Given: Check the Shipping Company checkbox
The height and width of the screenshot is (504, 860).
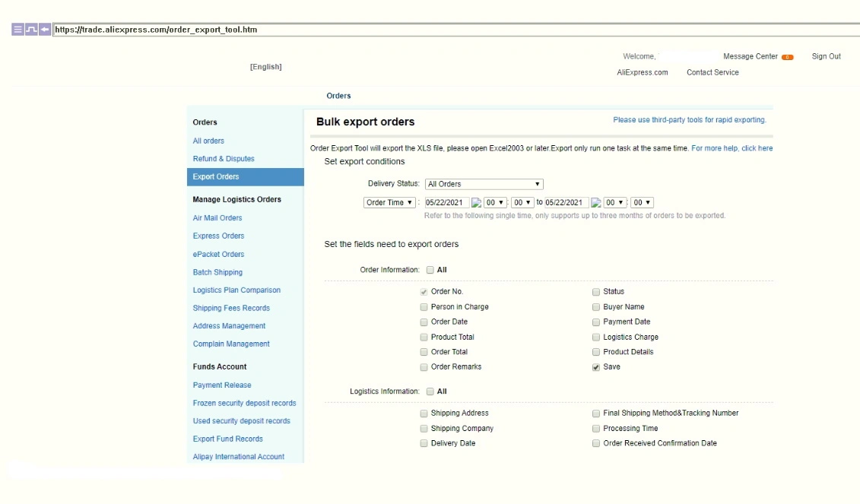Looking at the screenshot, I should [x=424, y=429].
